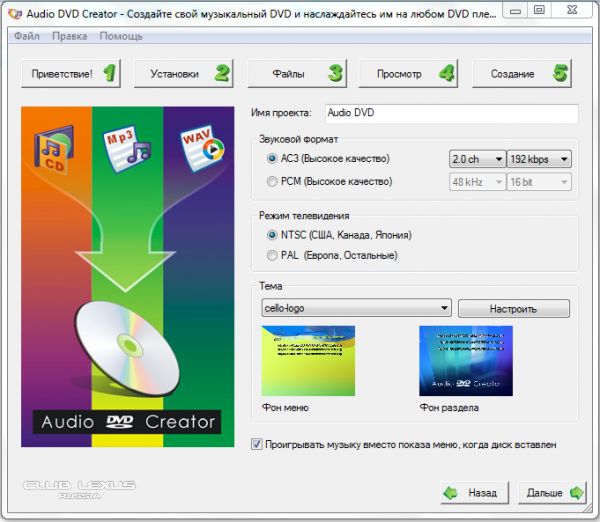Open the Помощь menu
This screenshot has width=600, height=522.
pyautogui.click(x=121, y=36)
